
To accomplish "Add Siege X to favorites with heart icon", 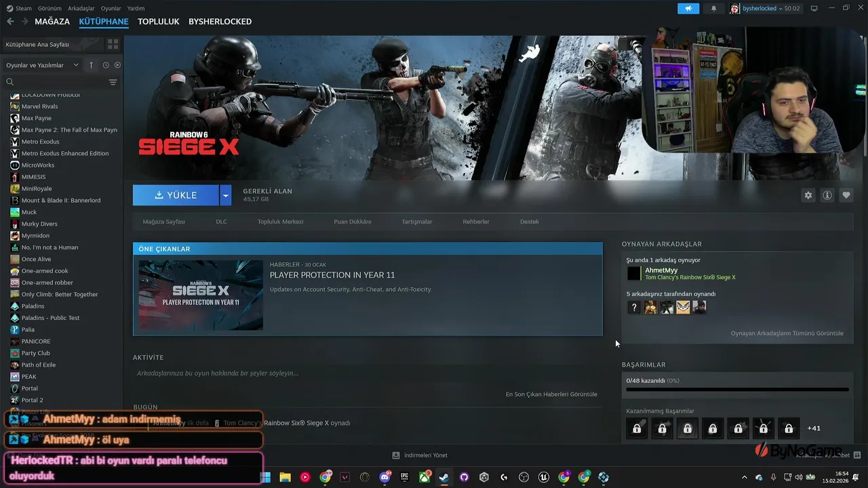I will [x=846, y=195].
